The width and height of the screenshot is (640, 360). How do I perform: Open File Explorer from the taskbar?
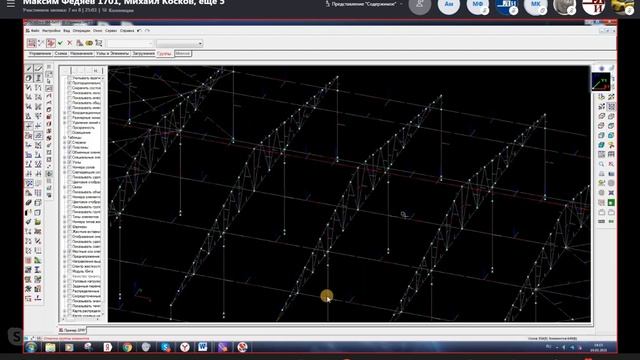(50, 347)
